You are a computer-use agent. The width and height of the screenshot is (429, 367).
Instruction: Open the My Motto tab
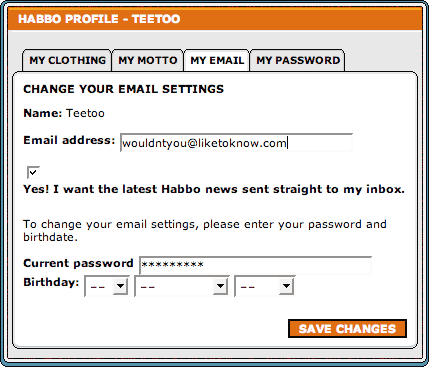[x=148, y=60]
